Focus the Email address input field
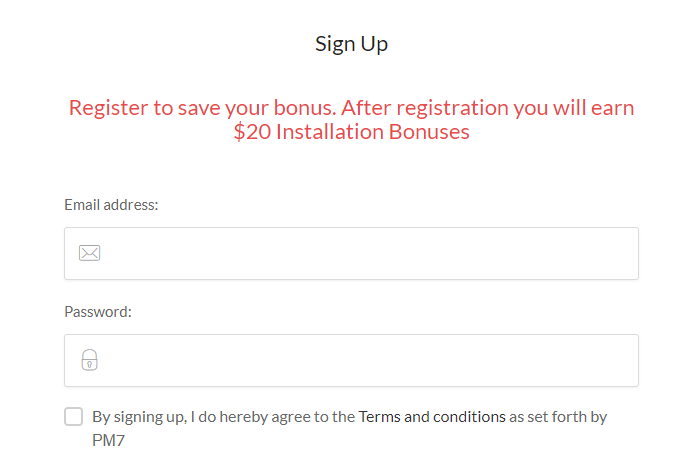Image resolution: width=699 pixels, height=472 pixels. point(351,254)
